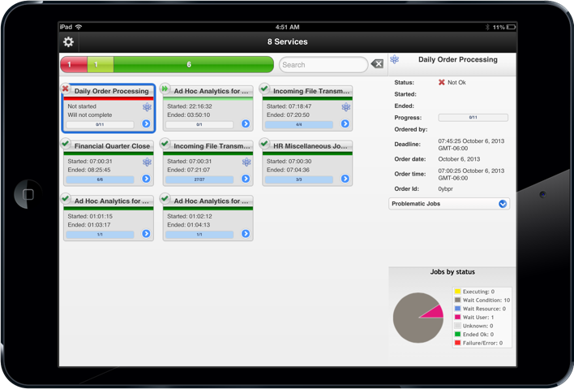
Task: Click snowflake icon on Financial Quarter Close card
Action: (147, 162)
